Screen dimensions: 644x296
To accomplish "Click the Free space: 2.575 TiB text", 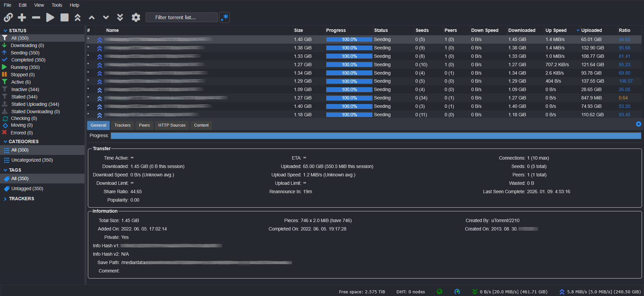I will [x=362, y=292].
